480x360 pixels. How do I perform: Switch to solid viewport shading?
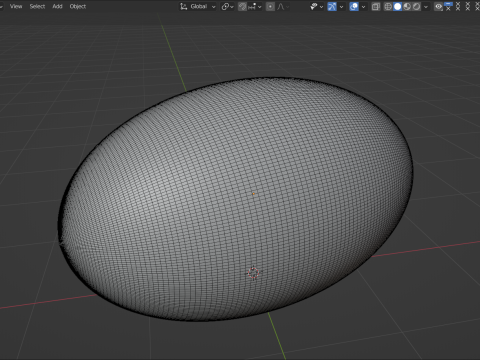click(x=398, y=6)
